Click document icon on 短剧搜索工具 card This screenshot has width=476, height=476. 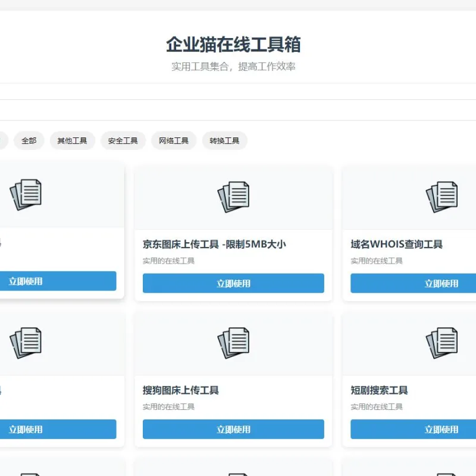pyautogui.click(x=441, y=343)
